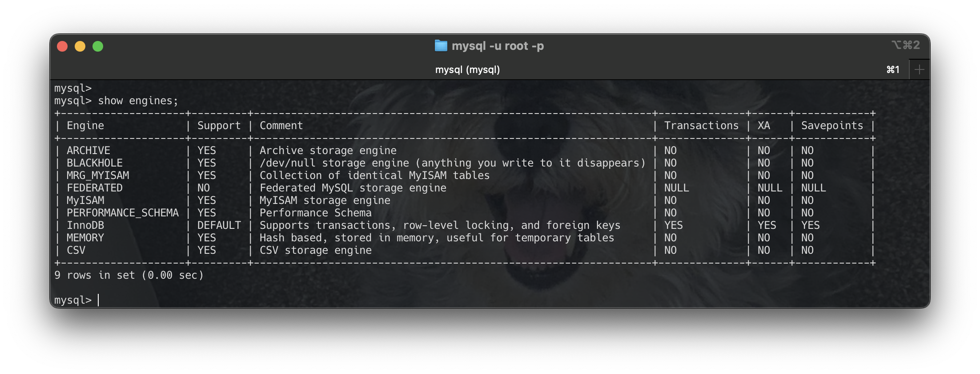Switch to the mysql (mysql) tab

tap(467, 69)
